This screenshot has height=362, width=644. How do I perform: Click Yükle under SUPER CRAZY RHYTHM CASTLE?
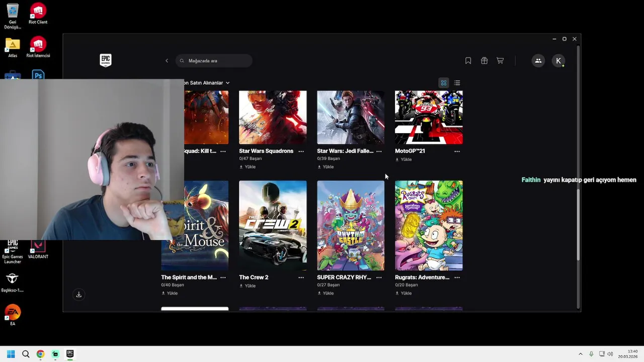[326, 293]
